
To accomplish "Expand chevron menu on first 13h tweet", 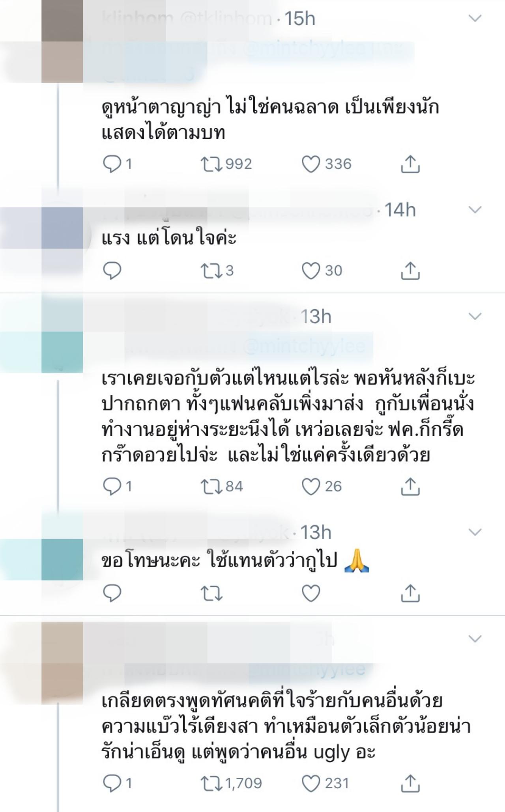I will point(475,316).
